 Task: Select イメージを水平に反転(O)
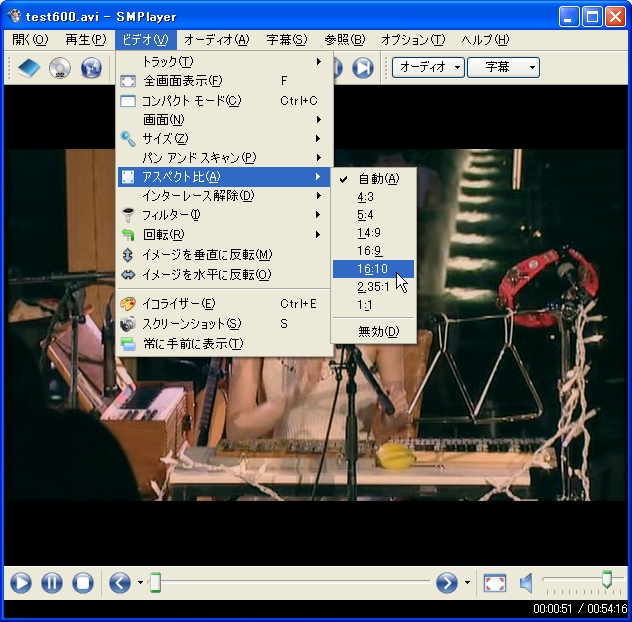pyautogui.click(x=225, y=275)
